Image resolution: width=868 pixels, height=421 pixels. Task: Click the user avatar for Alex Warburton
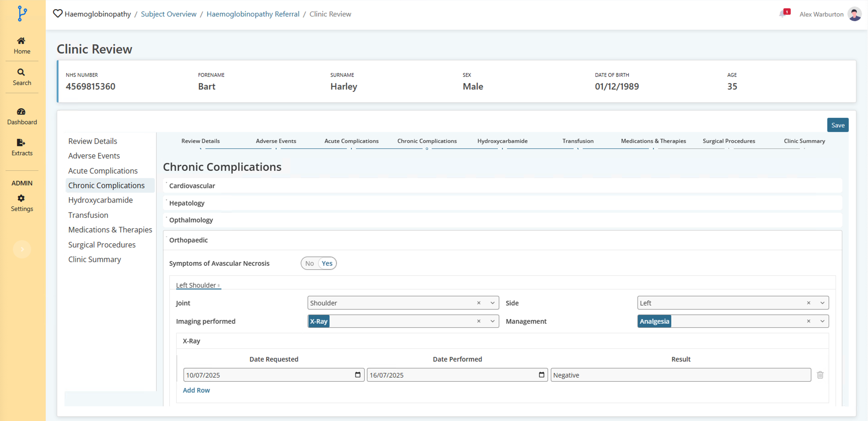pyautogui.click(x=854, y=14)
